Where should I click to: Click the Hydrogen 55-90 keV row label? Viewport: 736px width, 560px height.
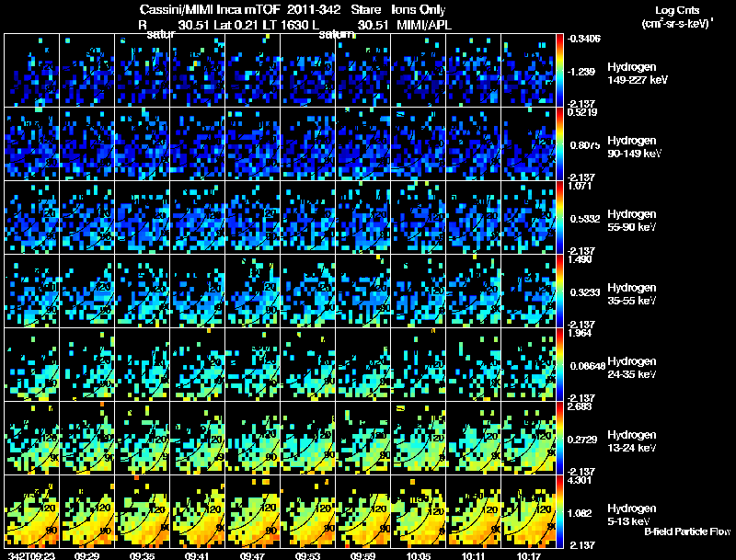click(x=632, y=221)
